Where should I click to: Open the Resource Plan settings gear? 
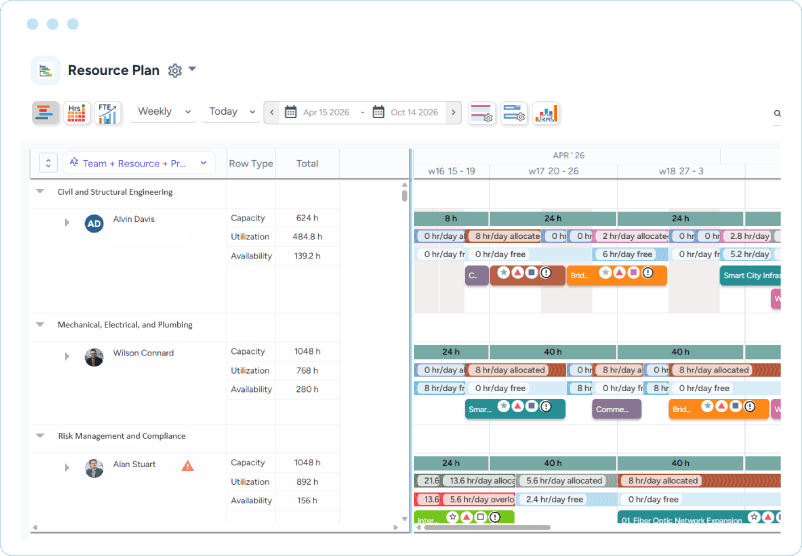click(x=175, y=70)
